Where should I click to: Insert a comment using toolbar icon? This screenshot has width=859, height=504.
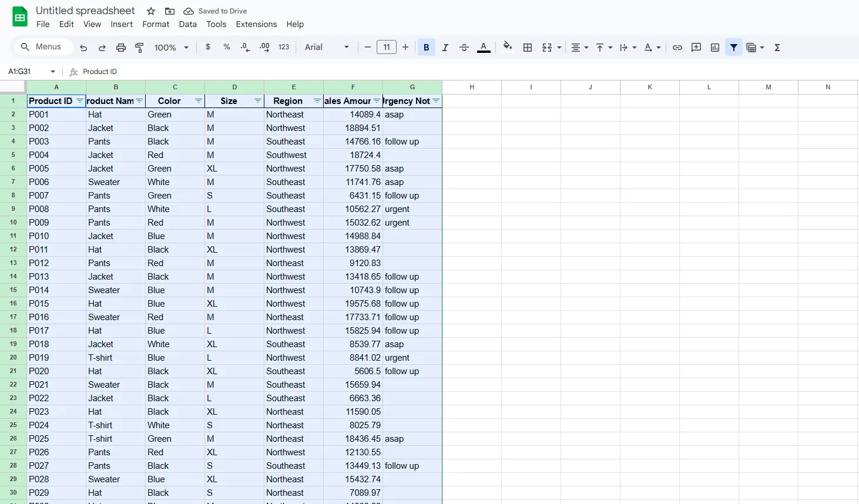(696, 48)
